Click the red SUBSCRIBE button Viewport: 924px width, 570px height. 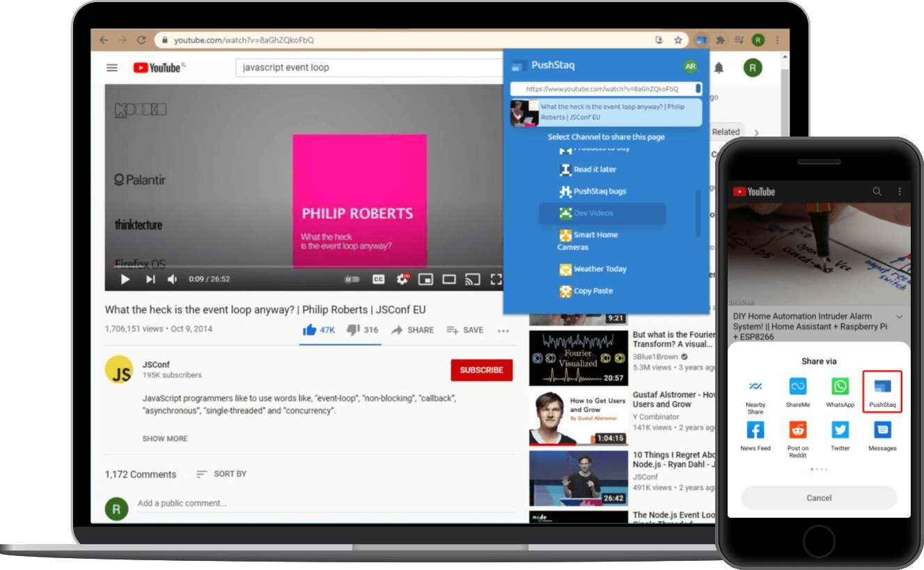click(x=481, y=370)
